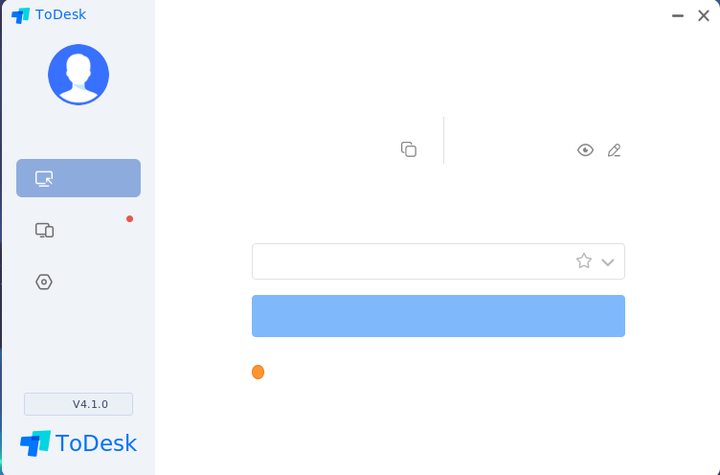Viewport: 720px width, 475px height.
Task: Open the Advanced Settings hexagon tab
Action: pos(44,282)
